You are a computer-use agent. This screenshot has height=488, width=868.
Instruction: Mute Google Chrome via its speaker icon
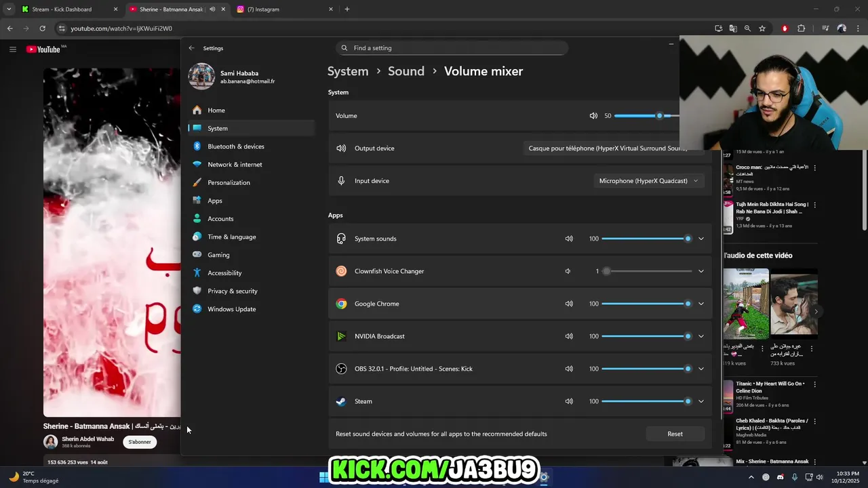[569, 304]
